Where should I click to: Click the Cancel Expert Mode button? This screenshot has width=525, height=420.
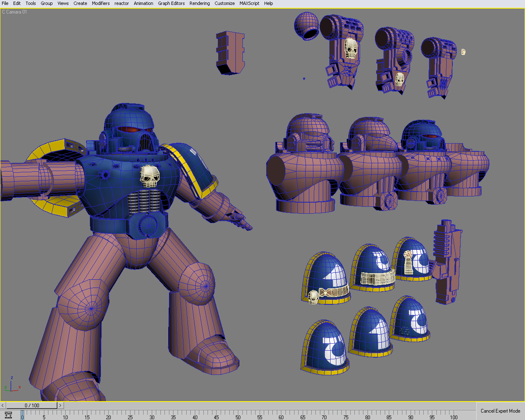pyautogui.click(x=500, y=411)
